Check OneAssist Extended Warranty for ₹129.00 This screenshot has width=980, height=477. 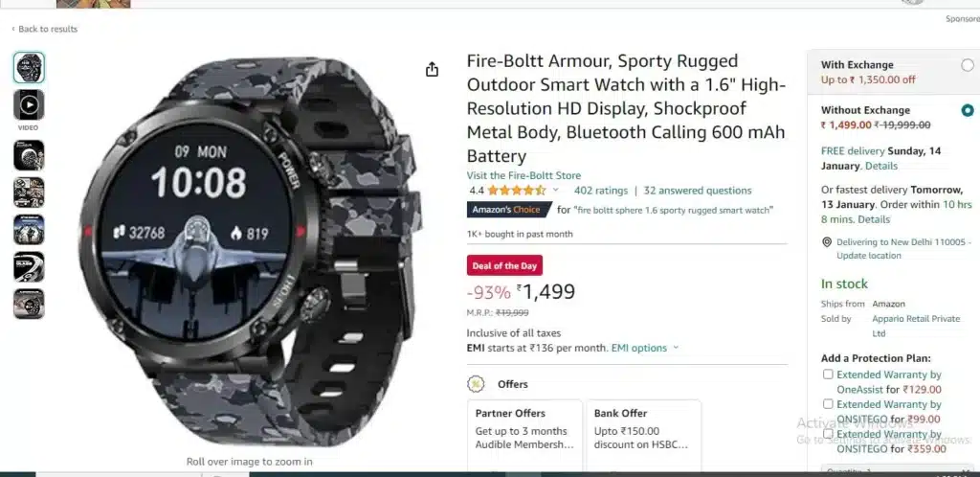828,375
